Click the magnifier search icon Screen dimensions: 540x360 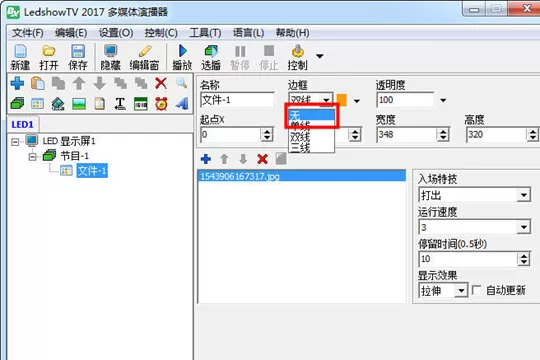point(181,83)
